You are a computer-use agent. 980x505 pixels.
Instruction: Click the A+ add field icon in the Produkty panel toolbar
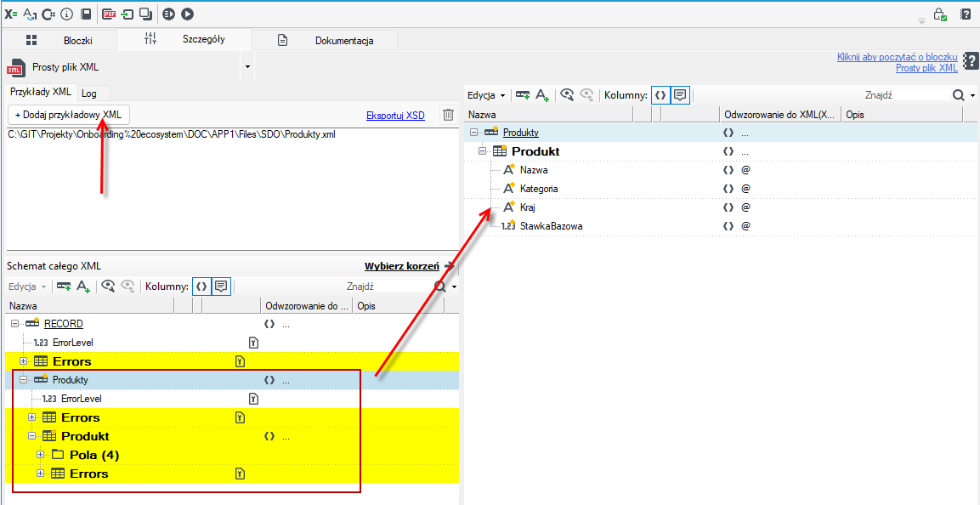[542, 95]
